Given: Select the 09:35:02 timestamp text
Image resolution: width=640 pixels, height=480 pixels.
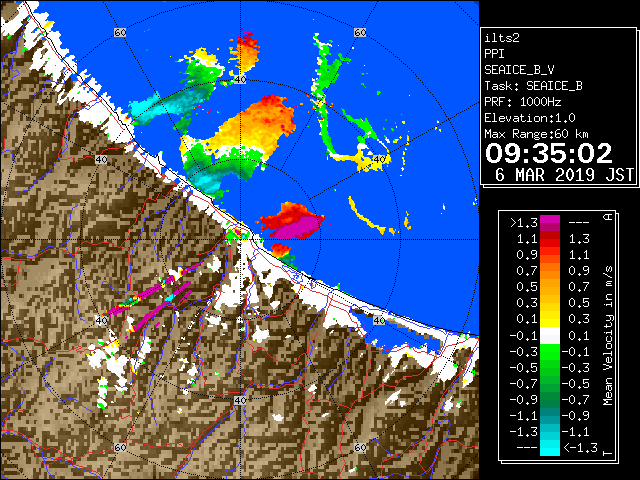Looking at the screenshot, I should pyautogui.click(x=549, y=153).
